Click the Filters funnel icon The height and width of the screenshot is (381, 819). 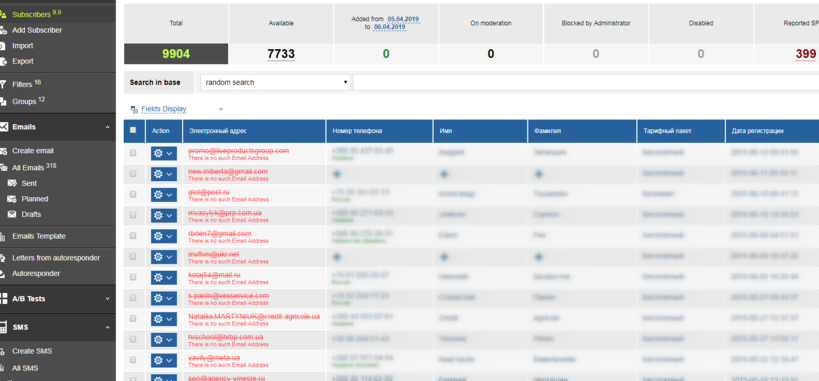(x=3, y=84)
